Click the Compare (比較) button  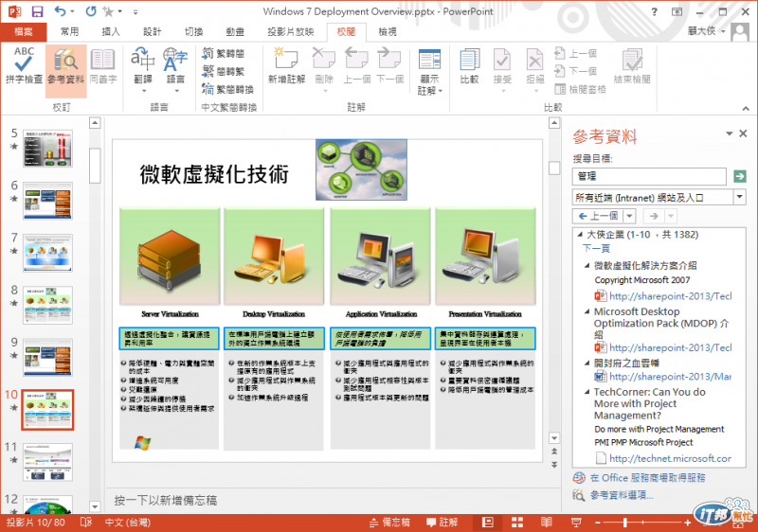(x=469, y=65)
